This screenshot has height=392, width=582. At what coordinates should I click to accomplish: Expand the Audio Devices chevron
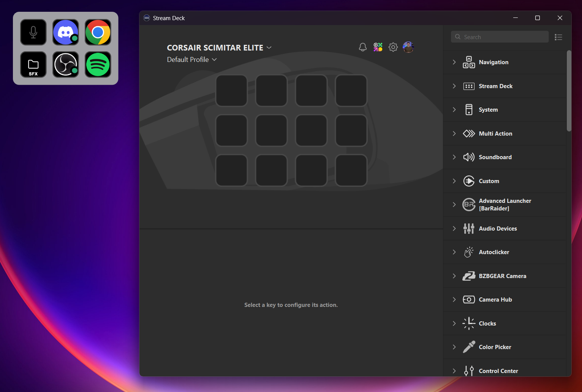coord(454,229)
